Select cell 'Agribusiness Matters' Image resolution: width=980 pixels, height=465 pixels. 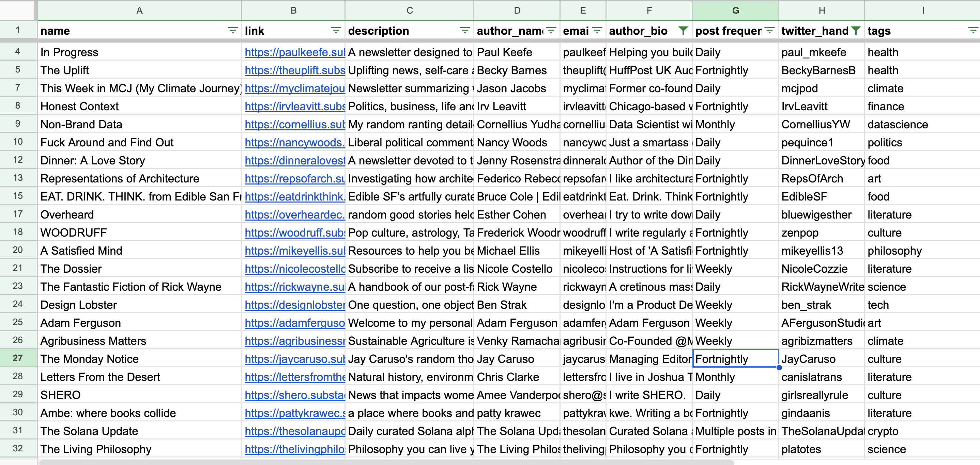(x=140, y=341)
